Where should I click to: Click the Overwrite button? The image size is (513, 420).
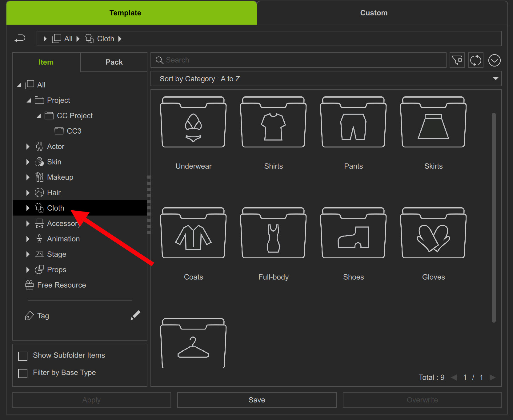[422, 400]
